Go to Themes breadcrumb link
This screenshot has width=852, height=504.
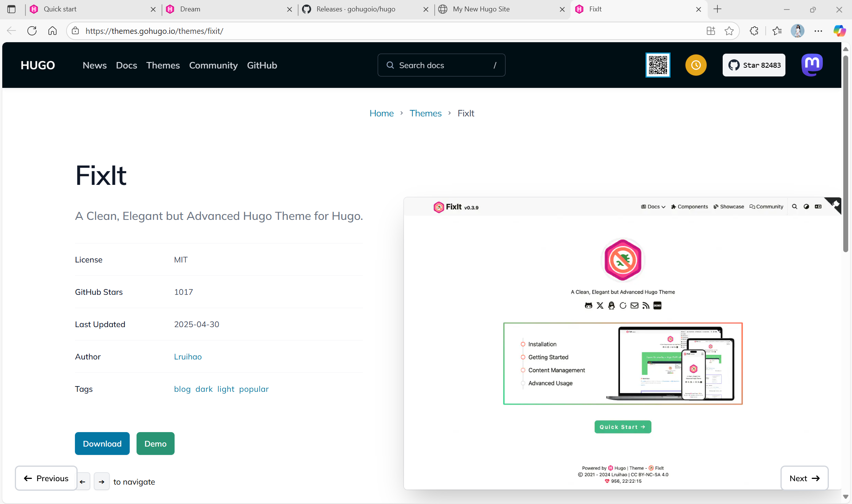tap(426, 113)
